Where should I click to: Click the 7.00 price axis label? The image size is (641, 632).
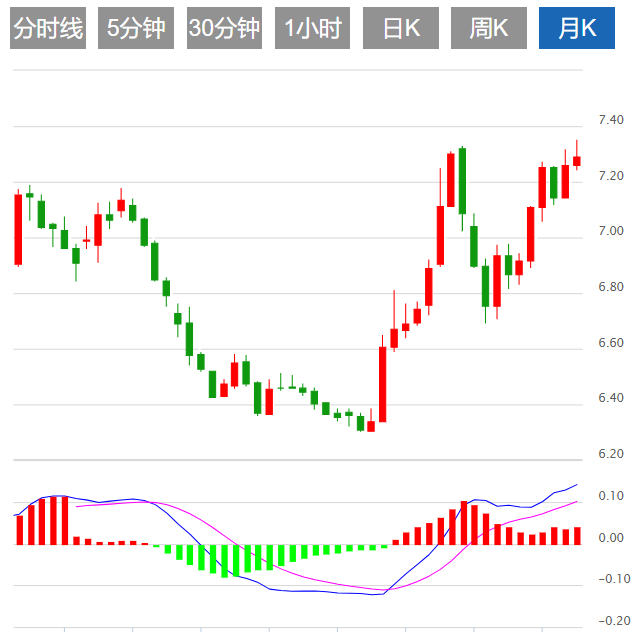pyautogui.click(x=610, y=232)
